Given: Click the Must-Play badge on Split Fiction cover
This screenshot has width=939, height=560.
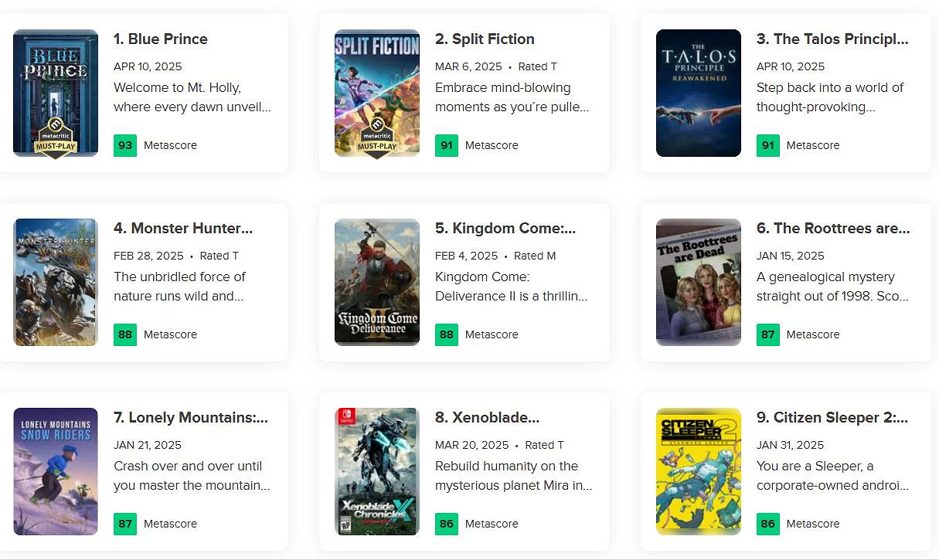Looking at the screenshot, I should (377, 137).
